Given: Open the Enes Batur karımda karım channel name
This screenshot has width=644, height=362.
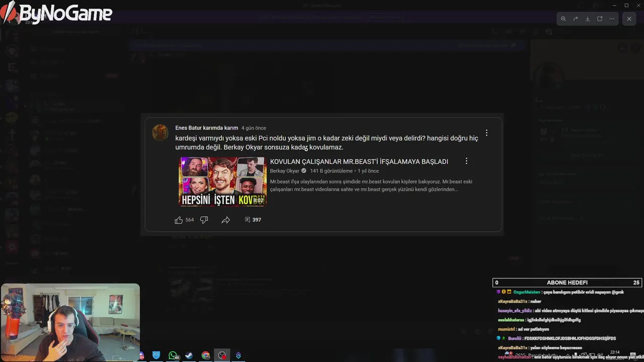Looking at the screenshot, I should point(206,128).
